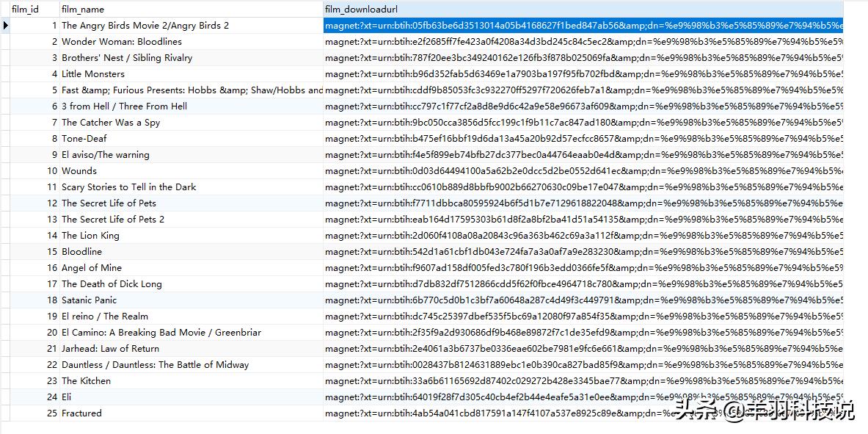This screenshot has width=868, height=434.
Task: Select the download URL cell for 'The Kitchen'
Action: pyautogui.click(x=583, y=381)
